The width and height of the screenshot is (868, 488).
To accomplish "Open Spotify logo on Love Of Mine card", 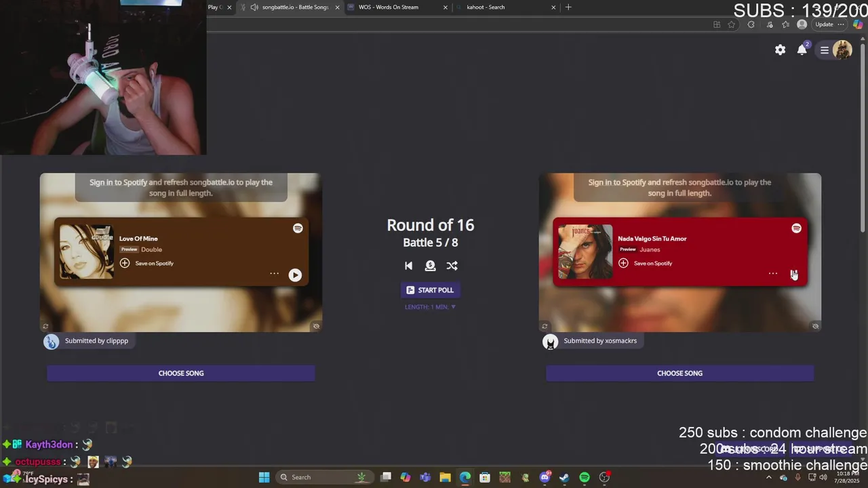I will point(298,228).
